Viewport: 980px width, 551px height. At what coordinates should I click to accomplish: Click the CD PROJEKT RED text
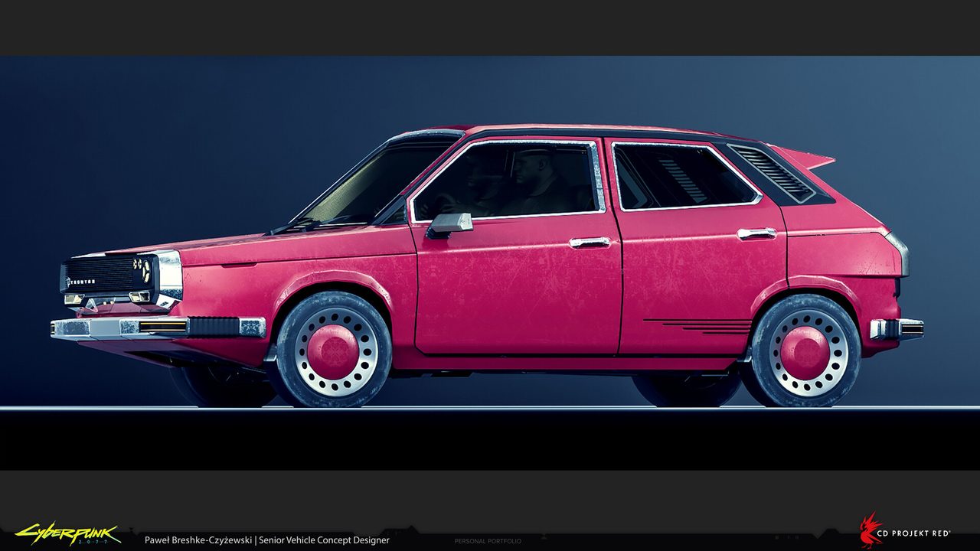(x=917, y=533)
